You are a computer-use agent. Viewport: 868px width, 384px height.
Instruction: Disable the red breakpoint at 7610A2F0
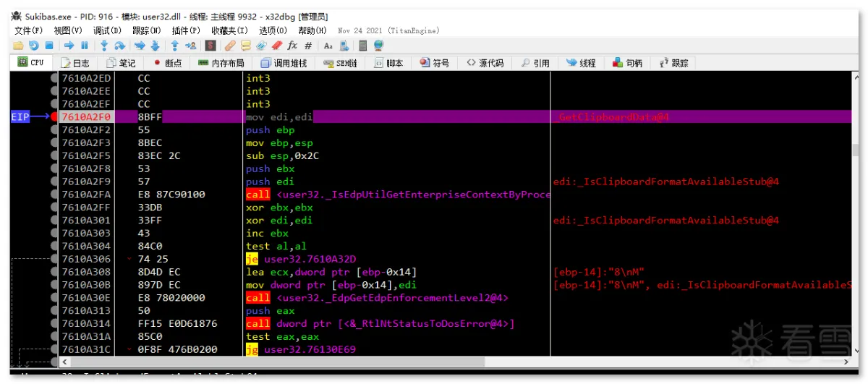55,117
